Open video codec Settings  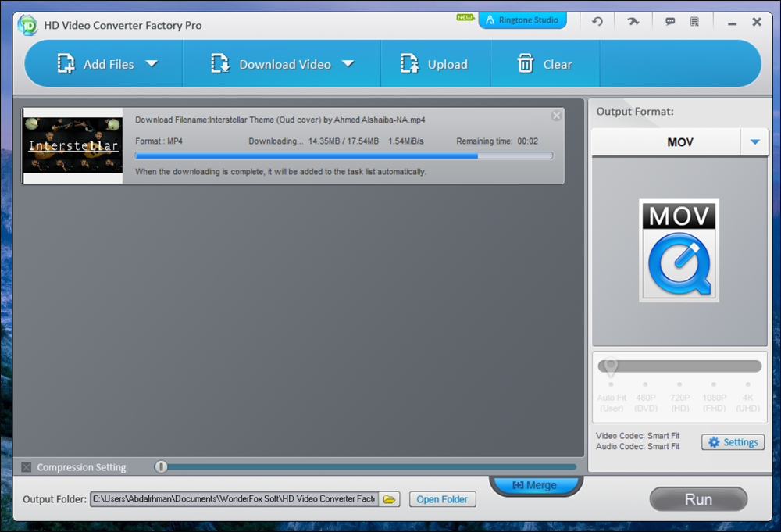[x=733, y=441]
